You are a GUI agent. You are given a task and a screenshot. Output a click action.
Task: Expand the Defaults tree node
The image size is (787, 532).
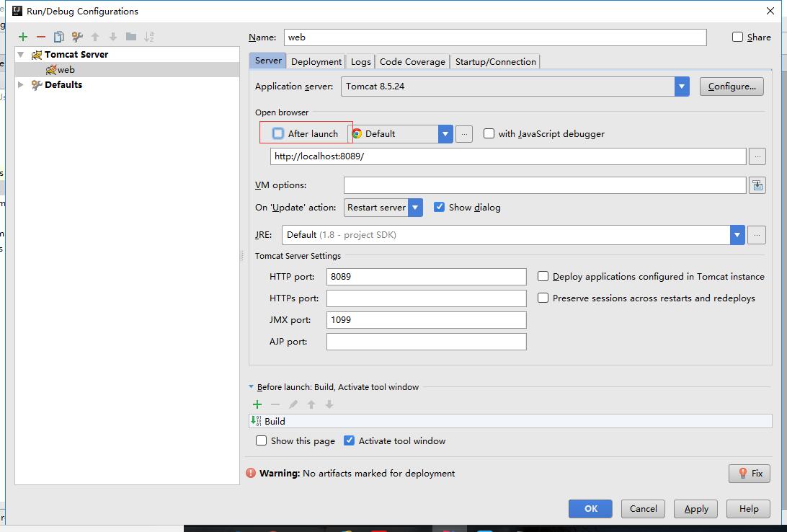point(21,84)
